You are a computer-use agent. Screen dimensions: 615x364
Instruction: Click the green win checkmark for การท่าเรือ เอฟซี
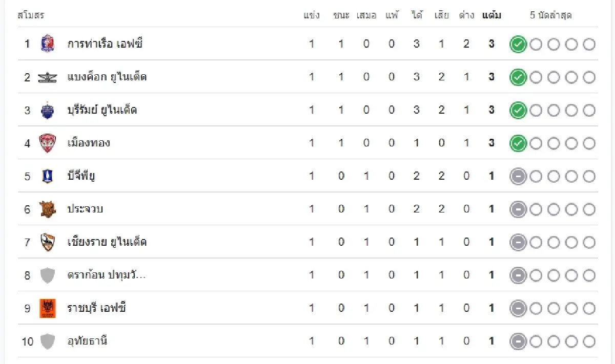click(518, 45)
